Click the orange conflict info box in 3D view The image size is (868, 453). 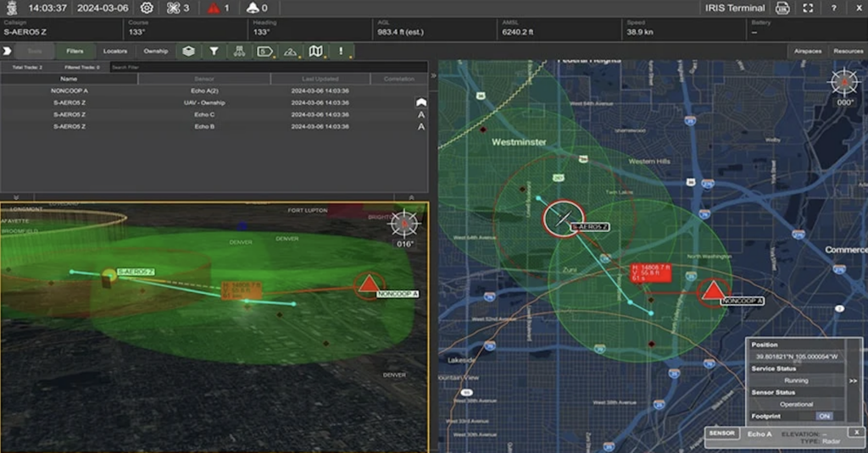tap(242, 290)
